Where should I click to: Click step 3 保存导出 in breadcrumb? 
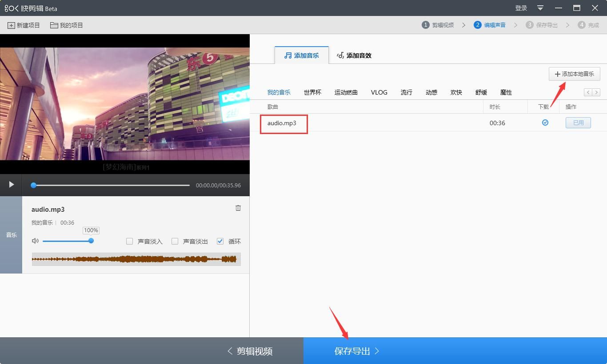tap(542, 25)
